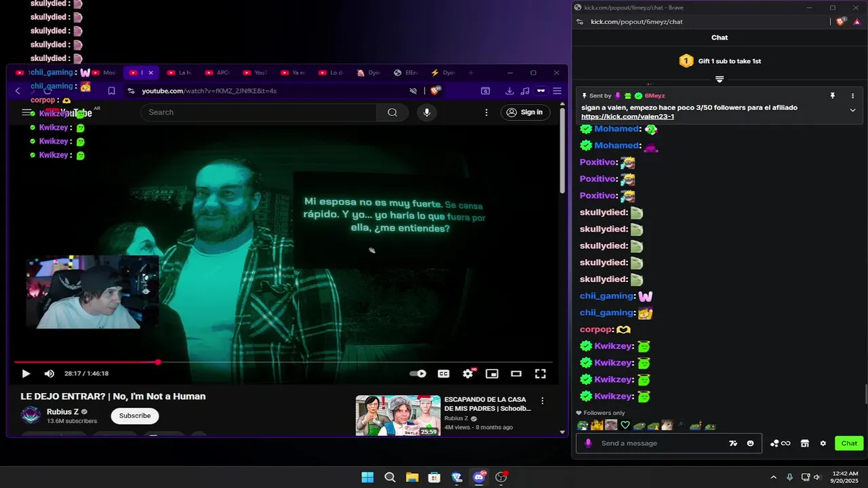Viewport: 868px width, 488px height.
Task: Open Kick chat settings gear
Action: pos(823,443)
